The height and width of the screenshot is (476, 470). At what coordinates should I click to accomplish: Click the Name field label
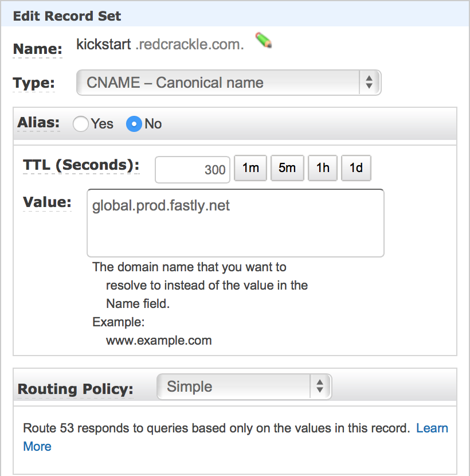(38, 49)
